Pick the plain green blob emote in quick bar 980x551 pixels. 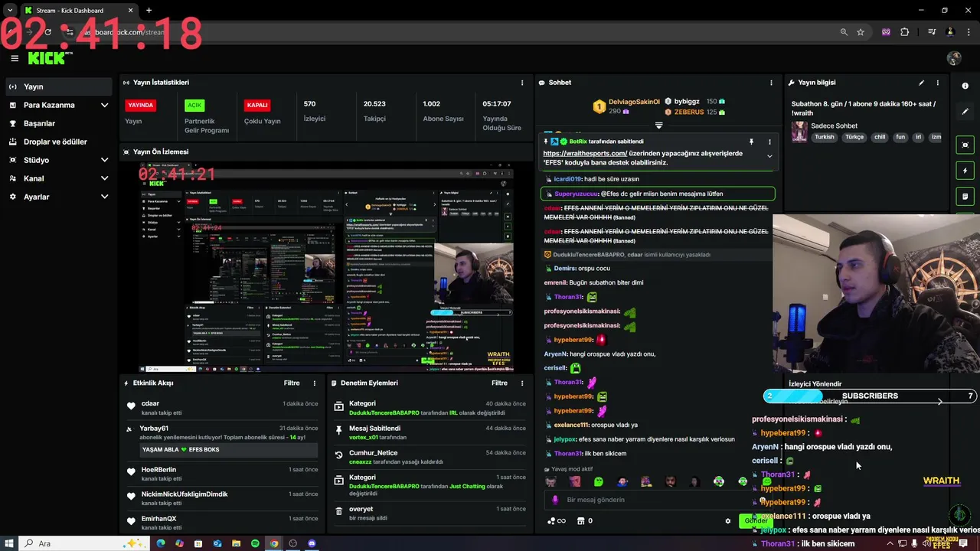(599, 481)
